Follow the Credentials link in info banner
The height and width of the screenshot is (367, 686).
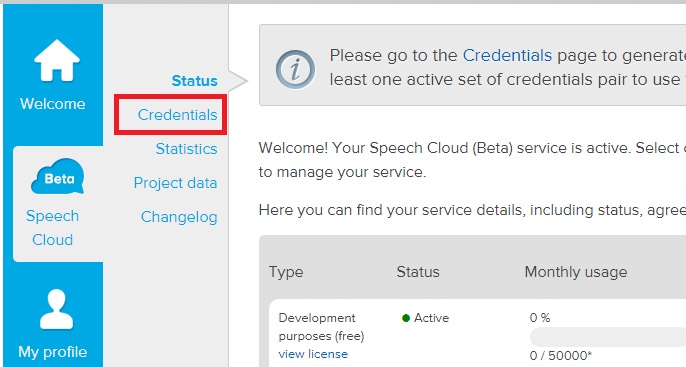point(507,56)
